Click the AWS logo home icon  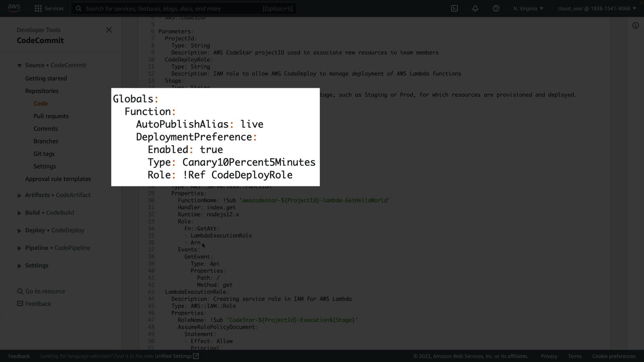click(x=14, y=8)
